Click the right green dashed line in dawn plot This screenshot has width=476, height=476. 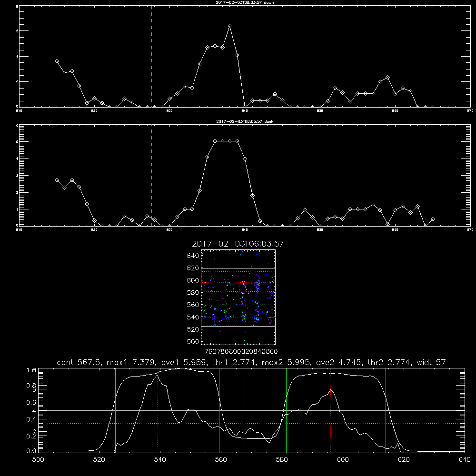point(263,57)
